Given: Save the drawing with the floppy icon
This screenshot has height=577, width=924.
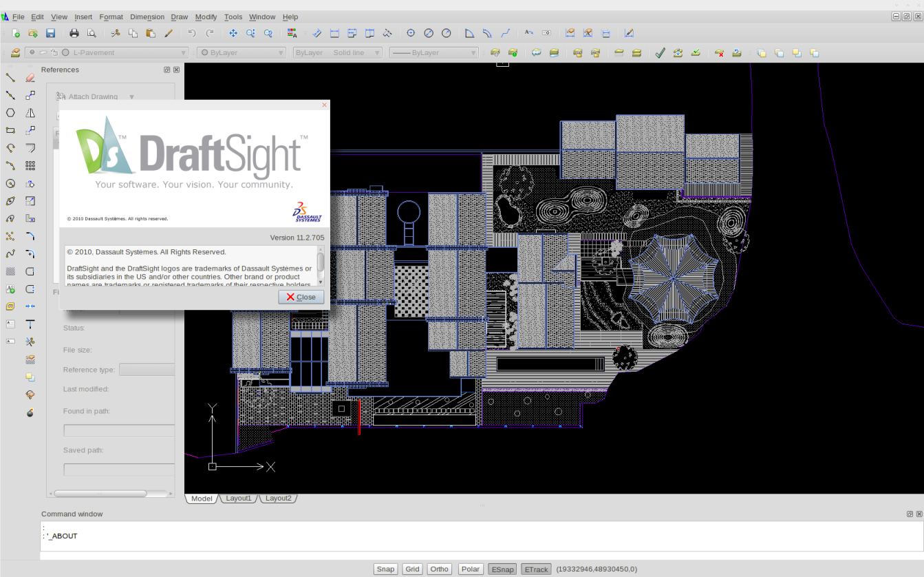Looking at the screenshot, I should pyautogui.click(x=50, y=33).
